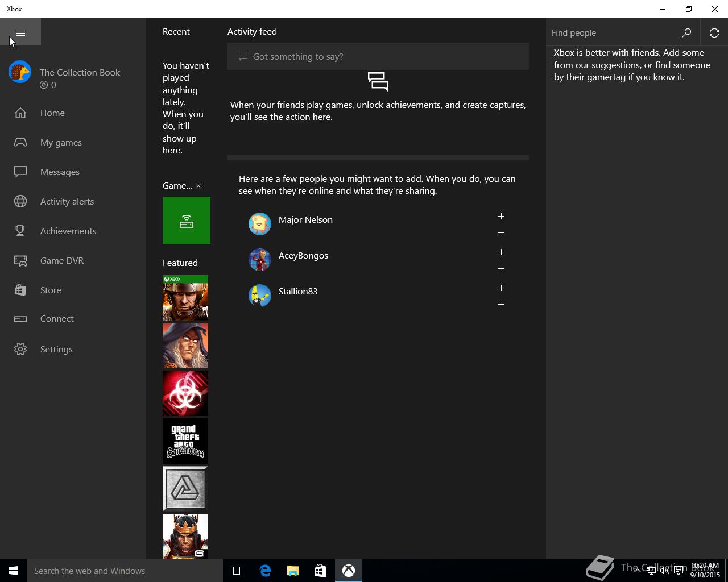Open featured crowned king game thumbnail
The image size is (728, 582).
pos(185,537)
